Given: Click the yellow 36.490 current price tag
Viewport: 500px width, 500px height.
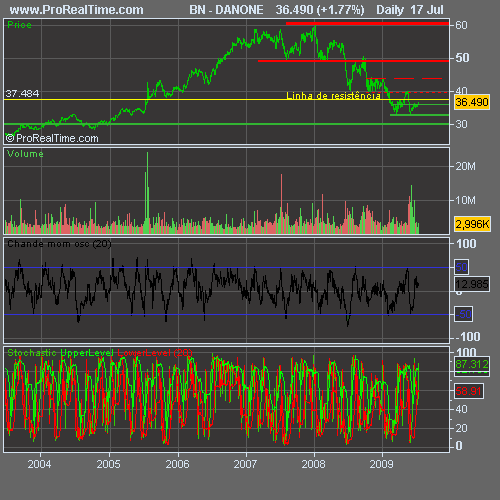Looking at the screenshot, I should click(x=472, y=102).
